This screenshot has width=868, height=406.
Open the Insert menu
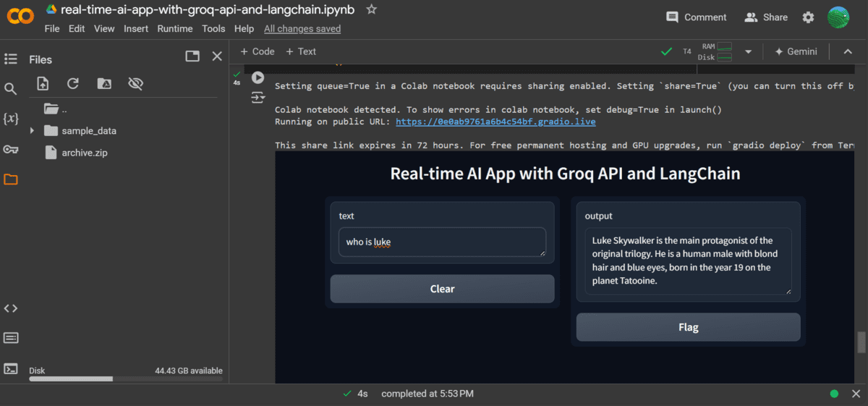136,29
